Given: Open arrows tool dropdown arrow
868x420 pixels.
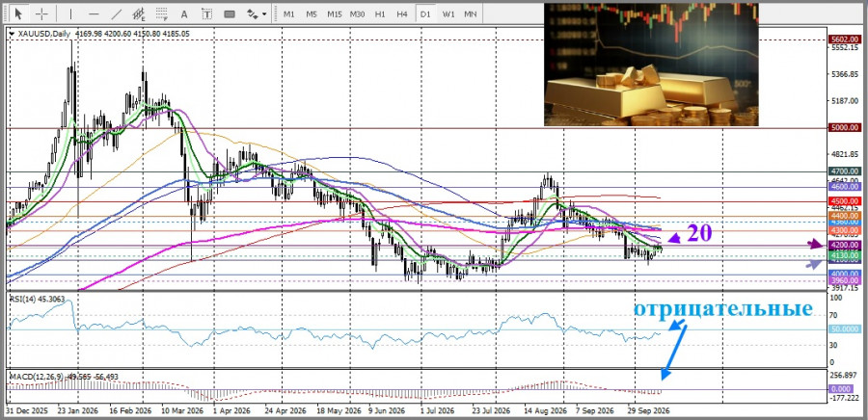Looking at the screenshot, I should (x=264, y=14).
